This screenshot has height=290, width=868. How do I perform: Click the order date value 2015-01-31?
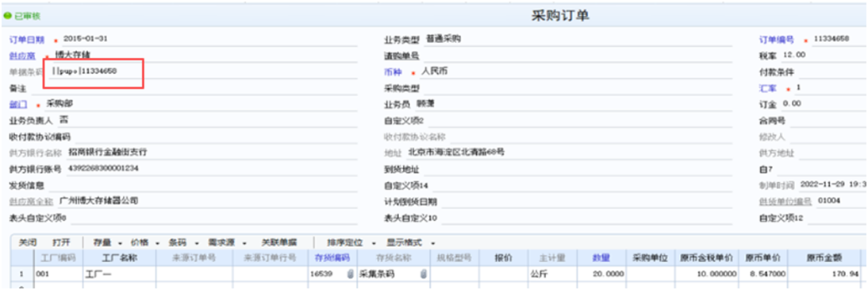85,39
